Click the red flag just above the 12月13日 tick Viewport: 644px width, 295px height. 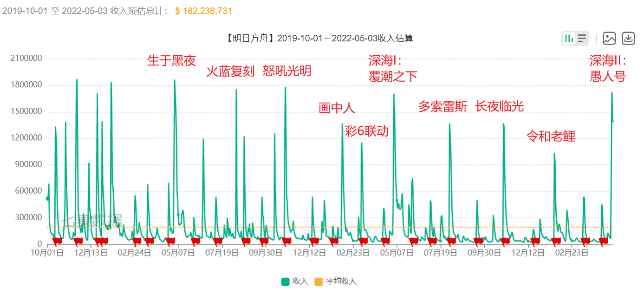(x=98, y=241)
